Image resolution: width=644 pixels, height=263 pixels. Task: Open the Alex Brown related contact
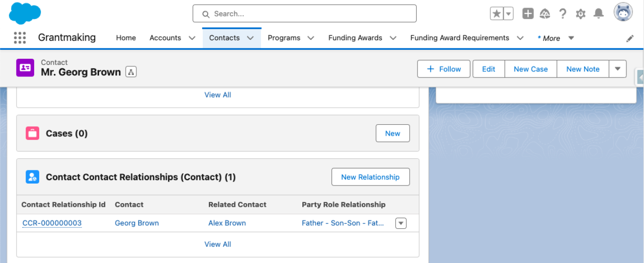[x=227, y=223]
